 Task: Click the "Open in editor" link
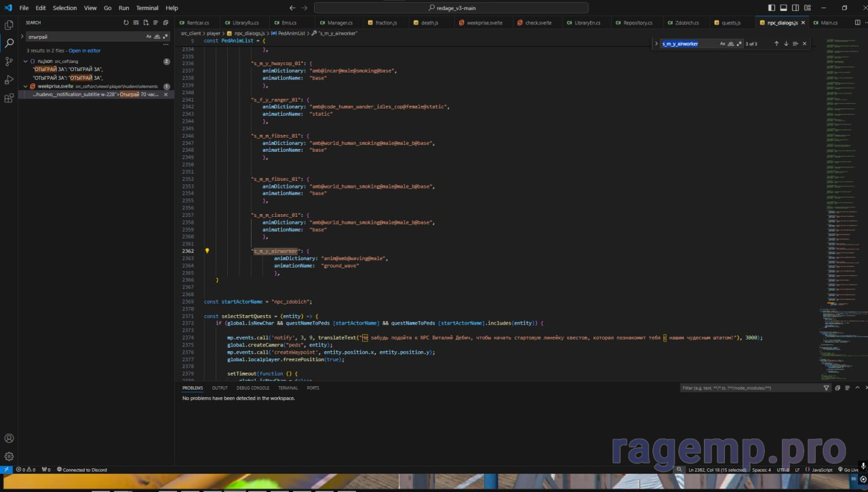click(x=84, y=51)
